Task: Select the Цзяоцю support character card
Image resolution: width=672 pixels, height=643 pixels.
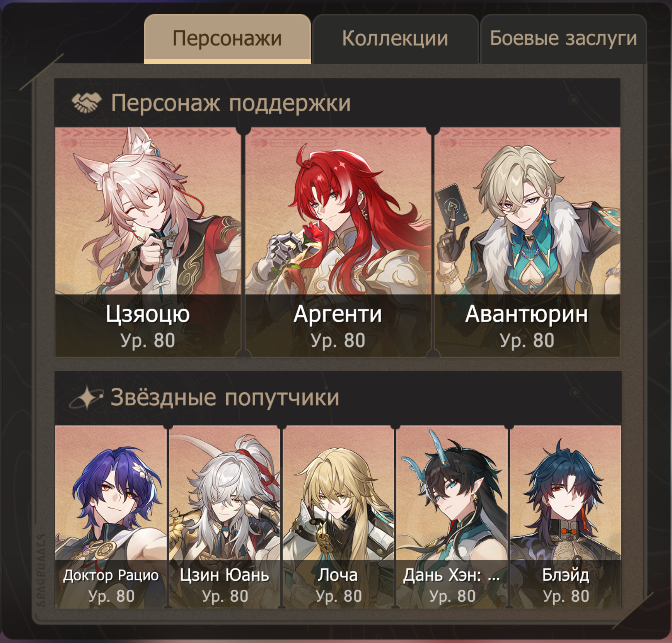Action: [x=148, y=242]
